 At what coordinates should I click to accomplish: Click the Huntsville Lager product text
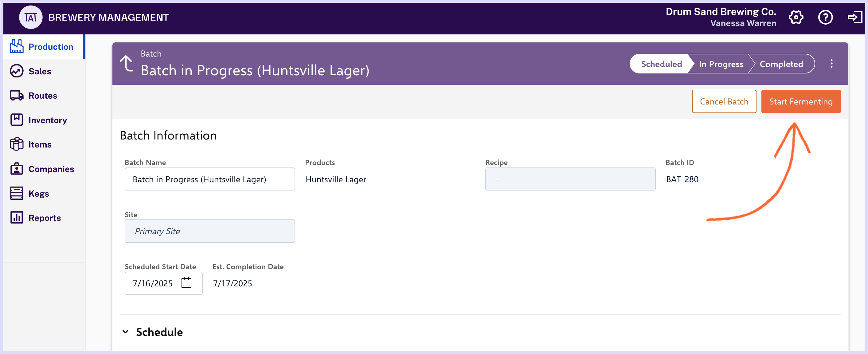pos(336,179)
